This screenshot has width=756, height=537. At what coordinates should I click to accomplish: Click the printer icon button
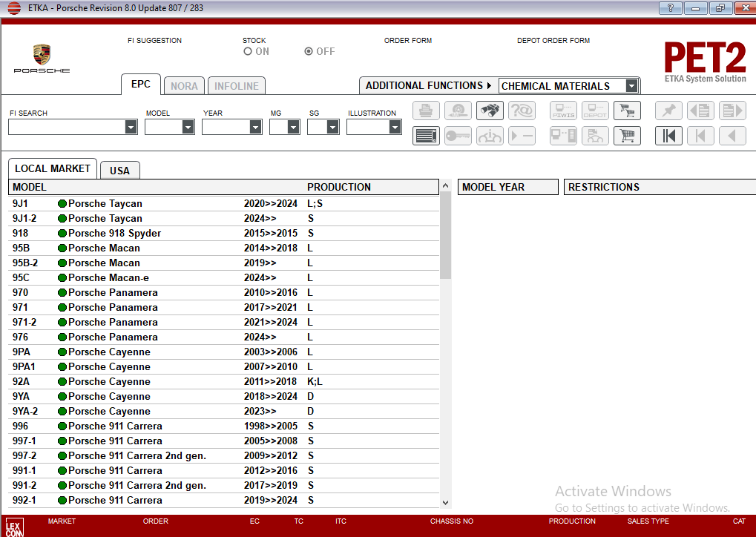tap(426, 111)
